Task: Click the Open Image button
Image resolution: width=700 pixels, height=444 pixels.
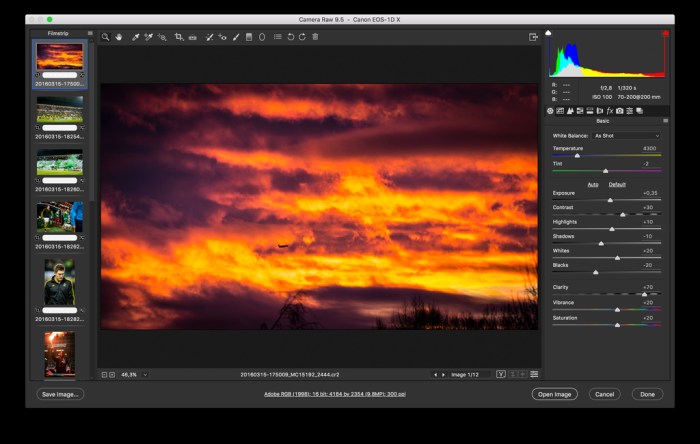Action: pos(554,394)
